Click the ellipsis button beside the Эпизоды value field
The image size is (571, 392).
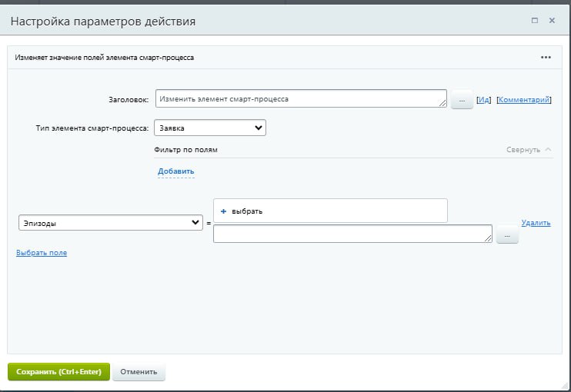pyautogui.click(x=507, y=235)
